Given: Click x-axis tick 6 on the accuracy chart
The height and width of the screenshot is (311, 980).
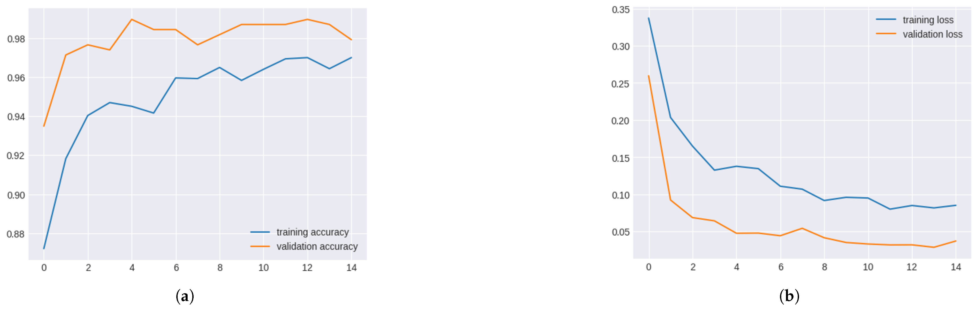Looking at the screenshot, I should click(176, 268).
